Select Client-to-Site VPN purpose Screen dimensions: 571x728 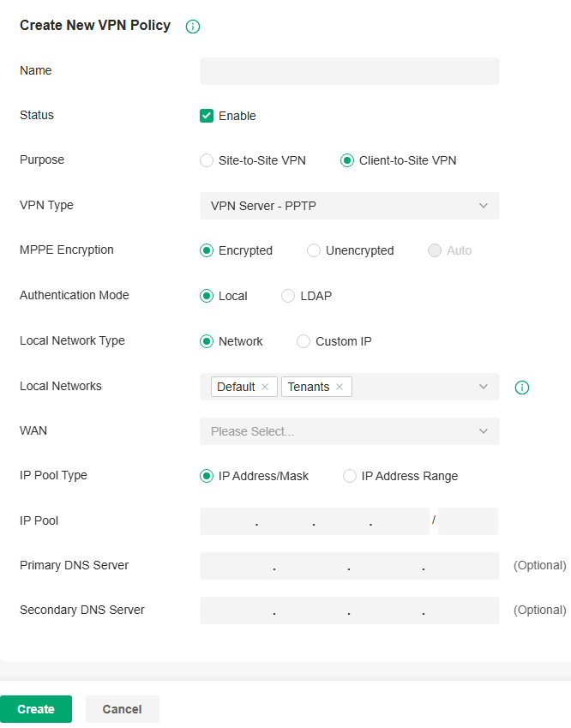tap(347, 159)
